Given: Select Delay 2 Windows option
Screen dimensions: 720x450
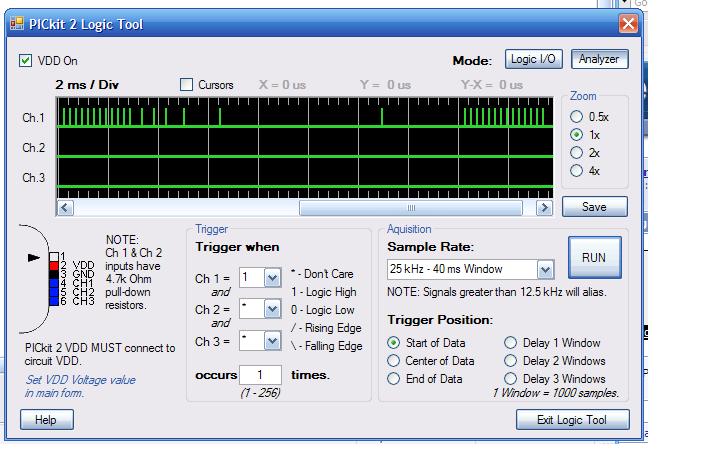Looking at the screenshot, I should coord(511,360).
